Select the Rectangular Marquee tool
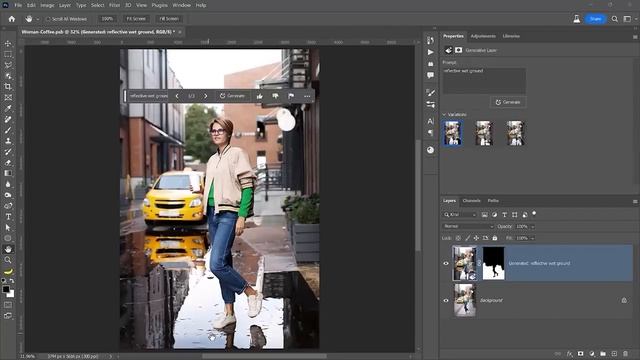The height and width of the screenshot is (360, 640). pyautogui.click(x=8, y=54)
